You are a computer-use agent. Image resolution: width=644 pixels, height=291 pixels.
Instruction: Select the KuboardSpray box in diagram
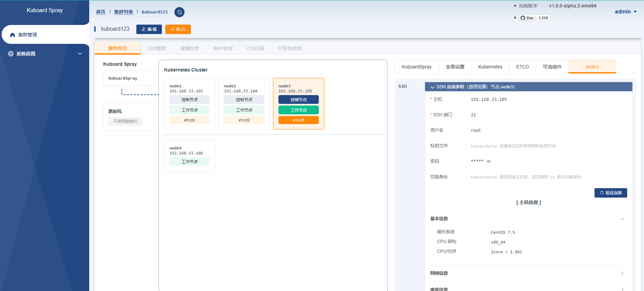(x=129, y=78)
